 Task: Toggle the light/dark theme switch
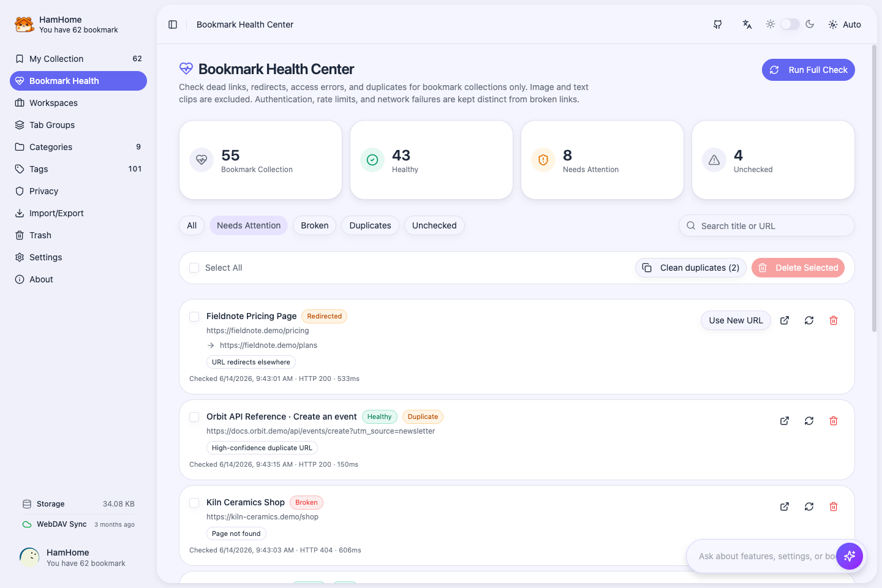pos(790,24)
